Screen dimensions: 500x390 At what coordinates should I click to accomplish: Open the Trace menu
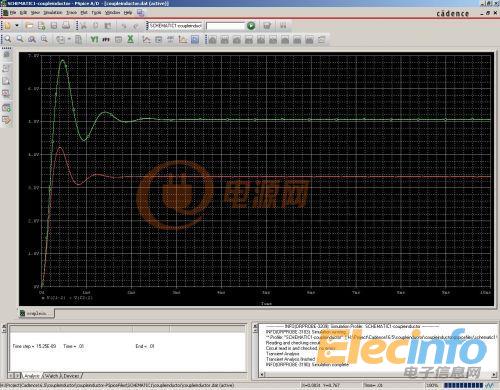pyautogui.click(x=71, y=13)
